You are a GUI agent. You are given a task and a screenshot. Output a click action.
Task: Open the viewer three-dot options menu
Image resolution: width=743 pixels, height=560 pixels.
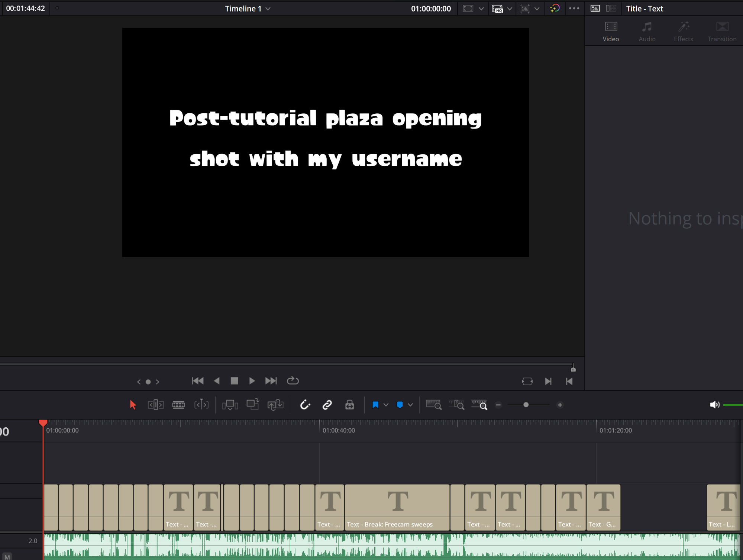point(574,9)
